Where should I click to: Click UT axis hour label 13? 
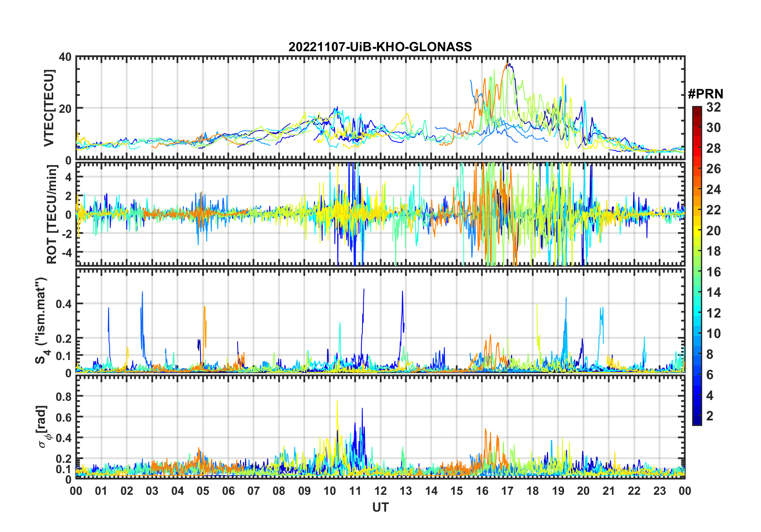pyautogui.click(x=406, y=491)
